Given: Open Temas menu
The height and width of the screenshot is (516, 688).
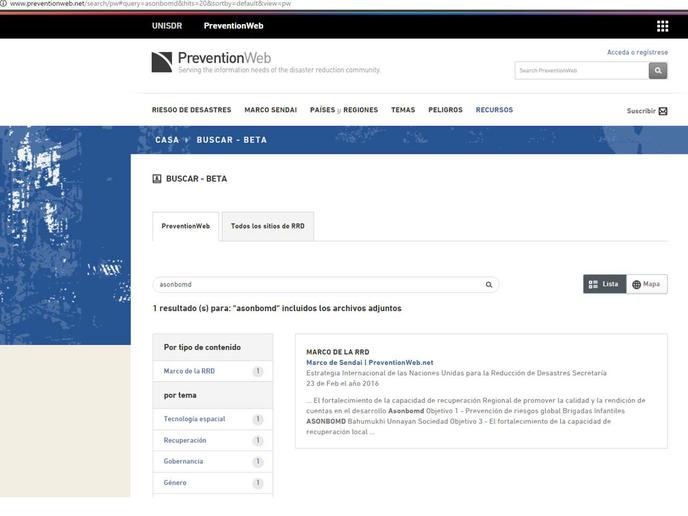Looking at the screenshot, I should 403,110.
